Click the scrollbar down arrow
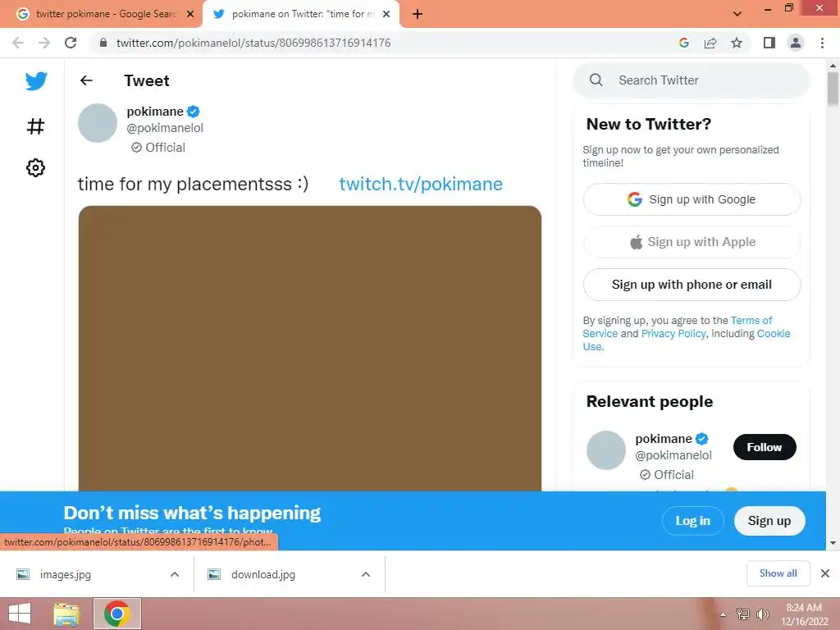 tap(833, 543)
